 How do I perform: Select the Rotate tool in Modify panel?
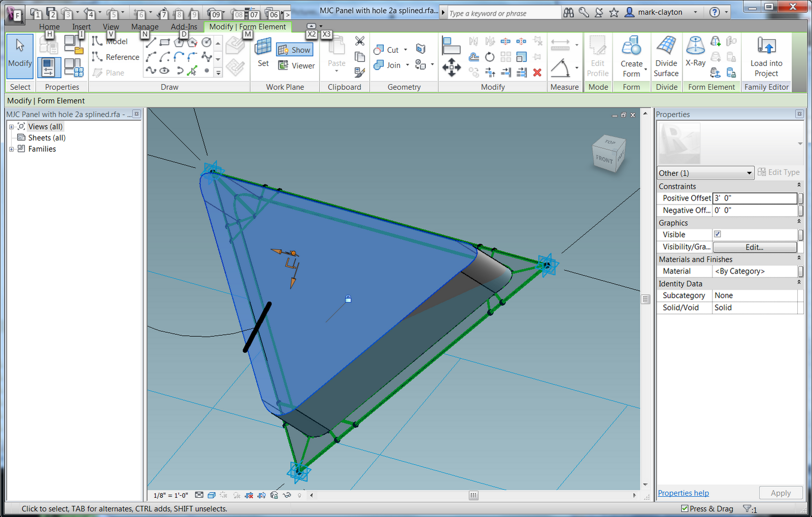489,57
